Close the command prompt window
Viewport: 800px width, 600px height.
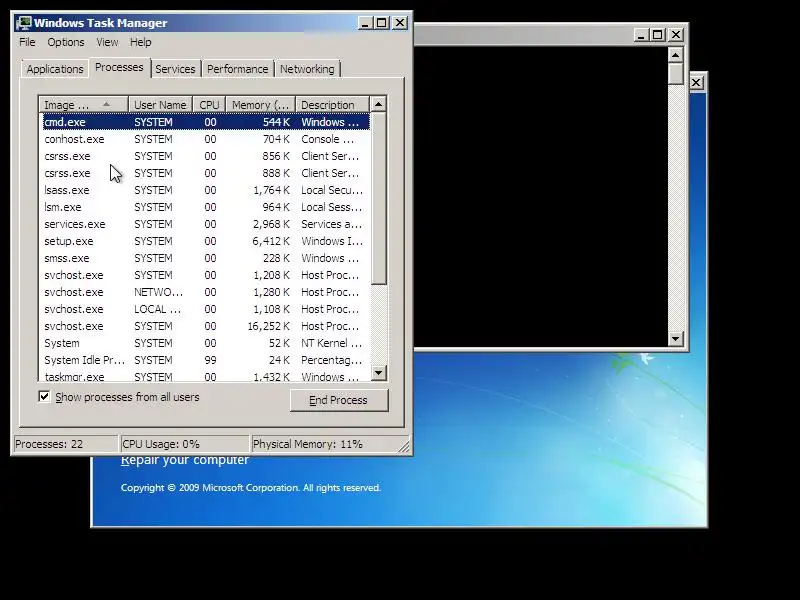coord(676,35)
